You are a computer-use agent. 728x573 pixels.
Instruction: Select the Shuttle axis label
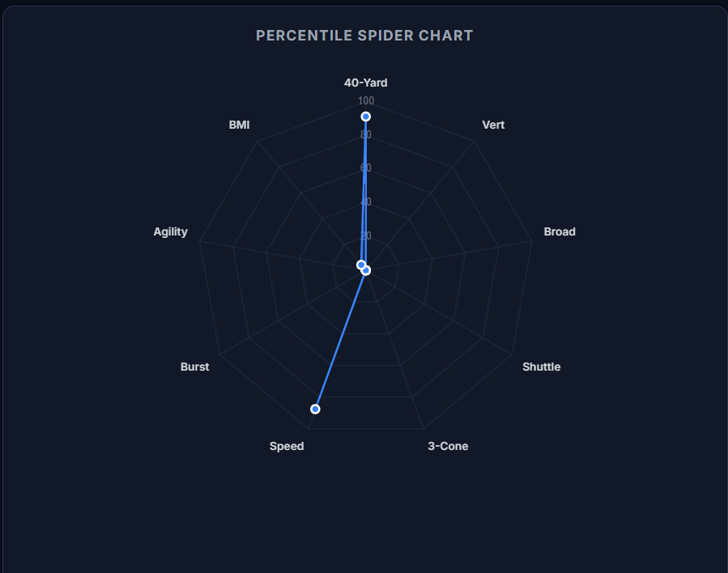541,367
